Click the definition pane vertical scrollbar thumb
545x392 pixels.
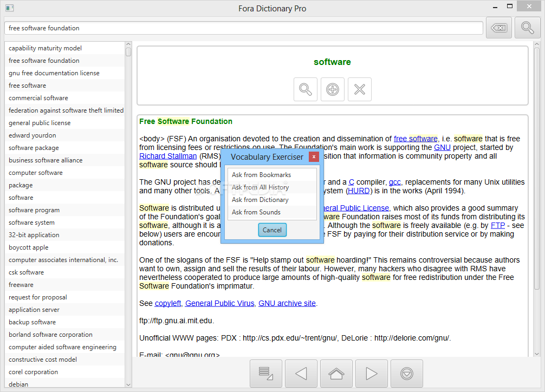click(537, 168)
